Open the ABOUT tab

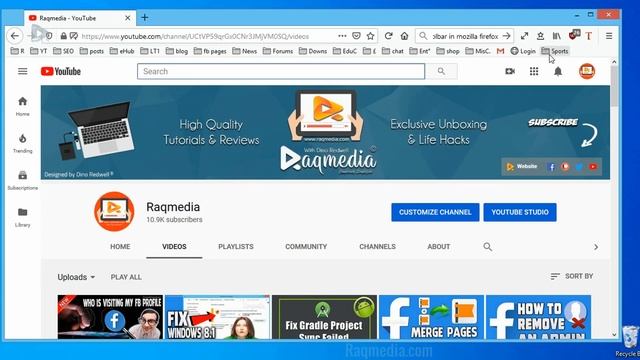coord(438,247)
